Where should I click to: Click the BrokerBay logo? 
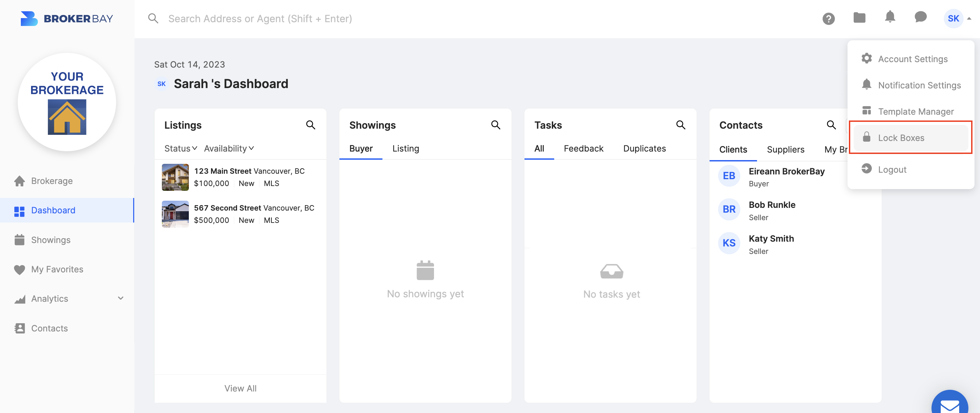pyautogui.click(x=67, y=19)
